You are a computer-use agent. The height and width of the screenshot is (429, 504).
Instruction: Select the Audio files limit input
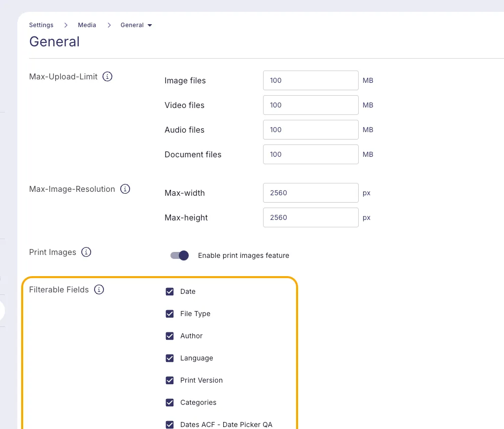tap(310, 130)
